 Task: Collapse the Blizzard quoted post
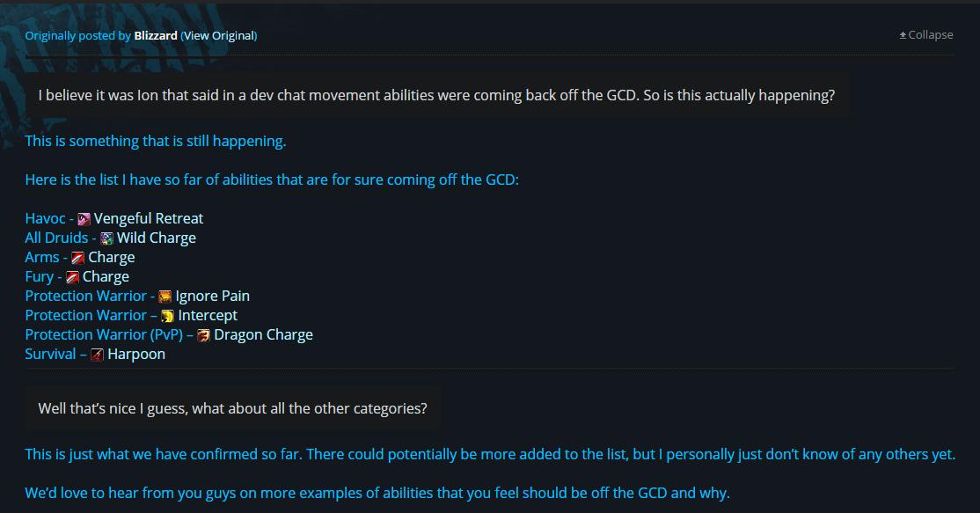pyautogui.click(x=926, y=35)
